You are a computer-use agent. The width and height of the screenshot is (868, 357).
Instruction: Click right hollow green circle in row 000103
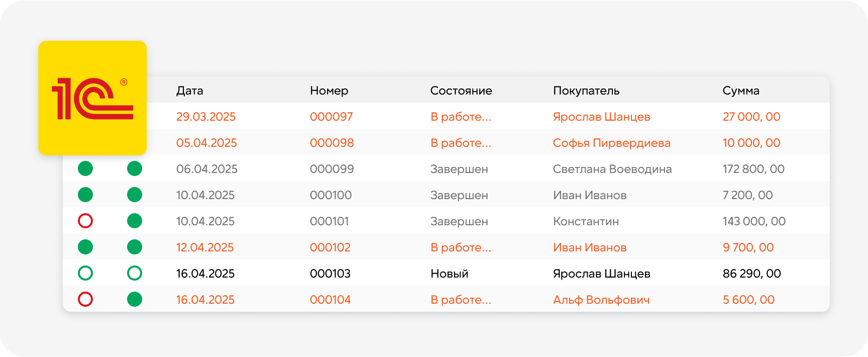pos(135,273)
